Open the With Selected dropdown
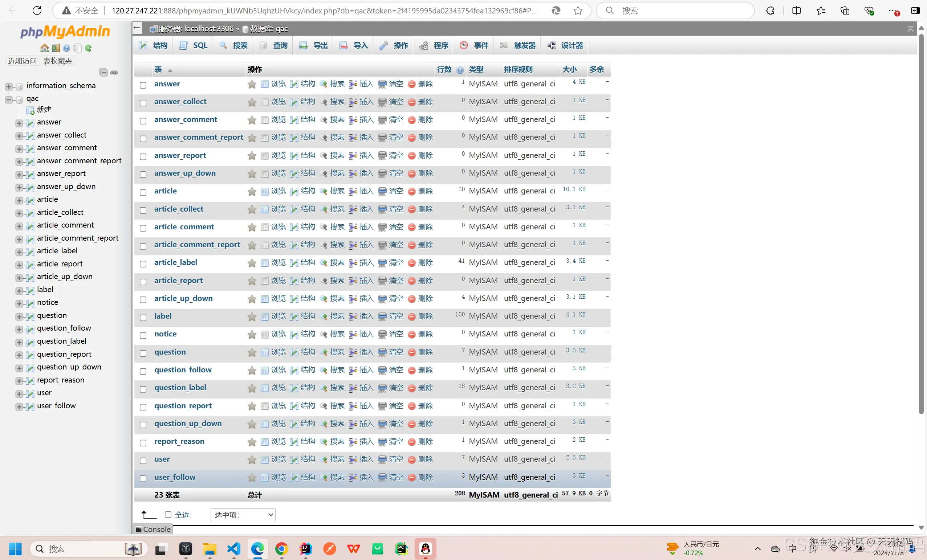This screenshot has height=560, width=927. tap(243, 515)
